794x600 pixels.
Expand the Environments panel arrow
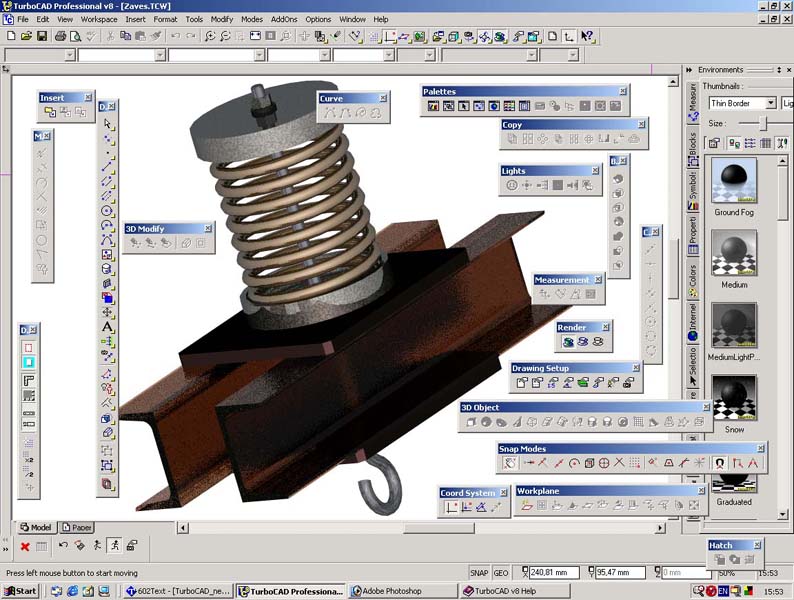689,70
